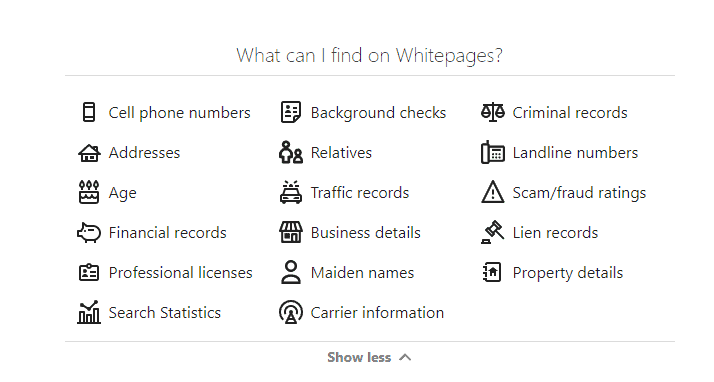Click the bar chart Search Statistics icon
This screenshot has width=714, height=382.
[x=89, y=312]
